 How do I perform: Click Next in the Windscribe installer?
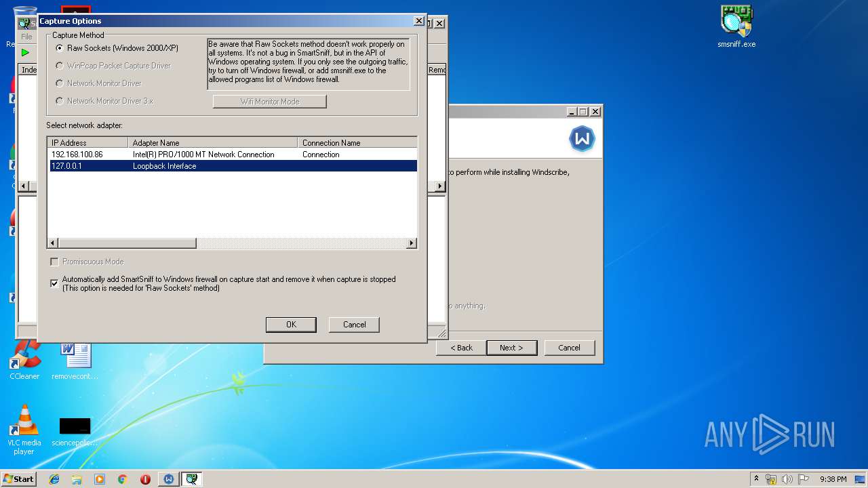[511, 348]
